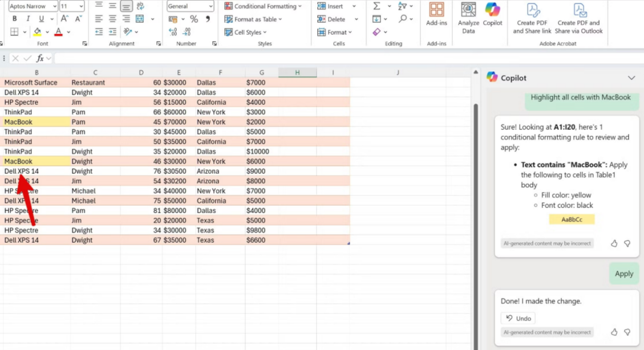Click Create PDF and Share via Outlook
Viewport: 644px width, 350px height.
[x=579, y=19]
